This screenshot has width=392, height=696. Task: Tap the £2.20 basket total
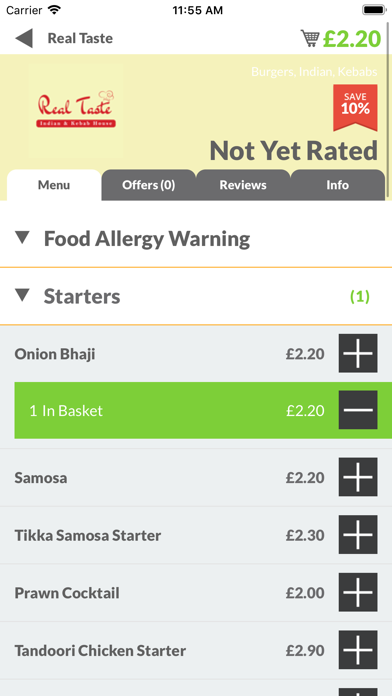352,39
